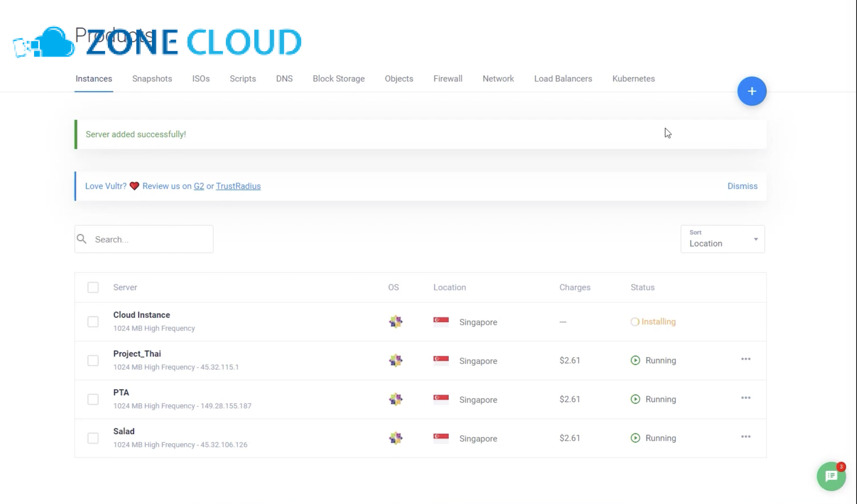Screen dimensions: 857x504
Task: Click the OS column header
Action: point(393,287)
